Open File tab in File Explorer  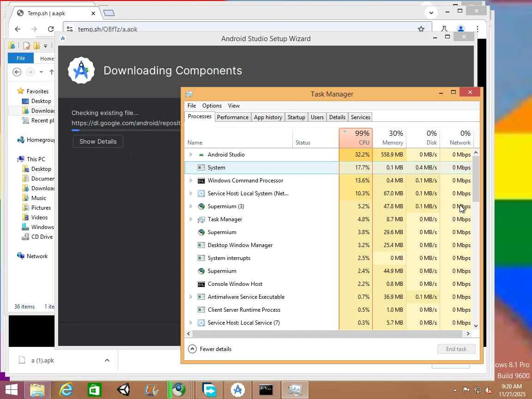(x=21, y=58)
